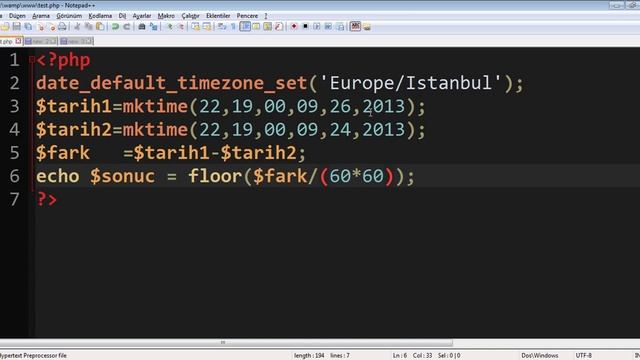The image size is (640, 360).
Task: Click the green Undo arrow icon
Action: [116, 27]
